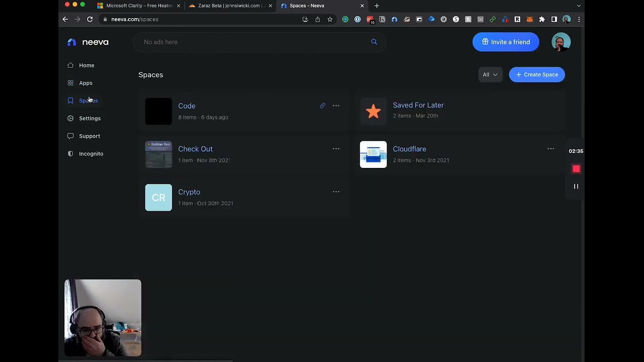Screen dimensions: 644x362
Task: Reload the page
Action: tap(90, 19)
